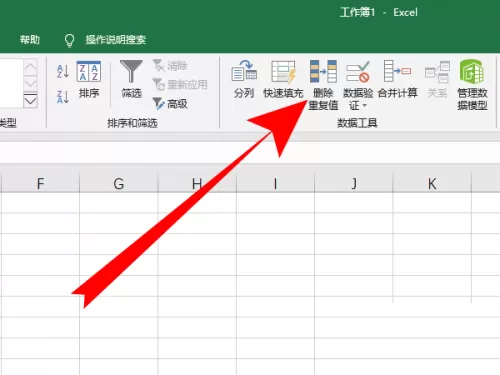
Task: Open the Help (帮助) tab
Action: click(30, 40)
